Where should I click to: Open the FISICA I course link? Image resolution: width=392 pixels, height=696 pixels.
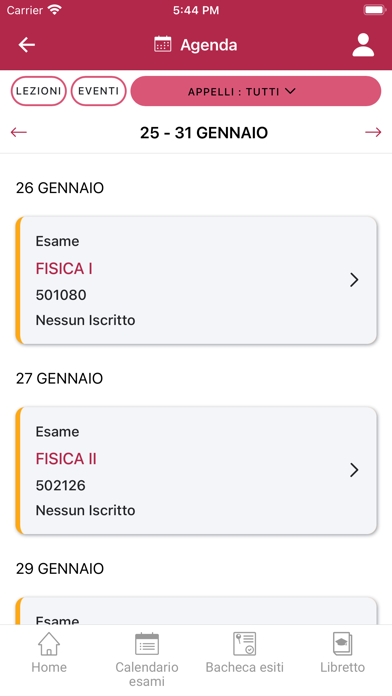(64, 269)
